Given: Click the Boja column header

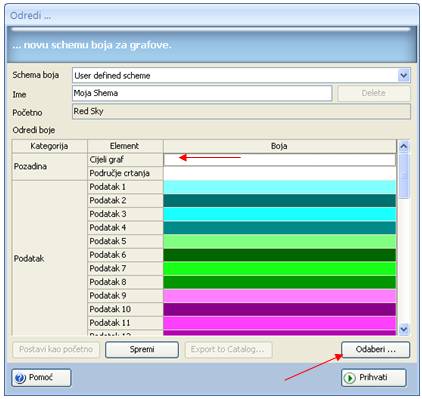Looking at the screenshot, I should click(280, 146).
